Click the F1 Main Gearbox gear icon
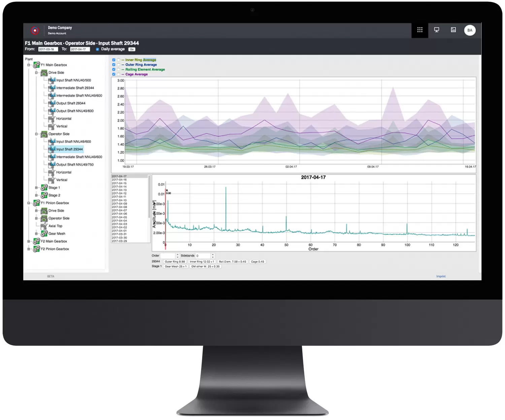Screen dimensions: 505x420 click(37, 65)
